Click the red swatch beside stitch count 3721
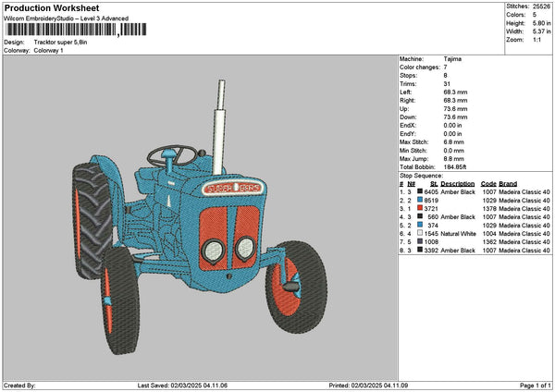The image size is (555, 392). [x=420, y=208]
